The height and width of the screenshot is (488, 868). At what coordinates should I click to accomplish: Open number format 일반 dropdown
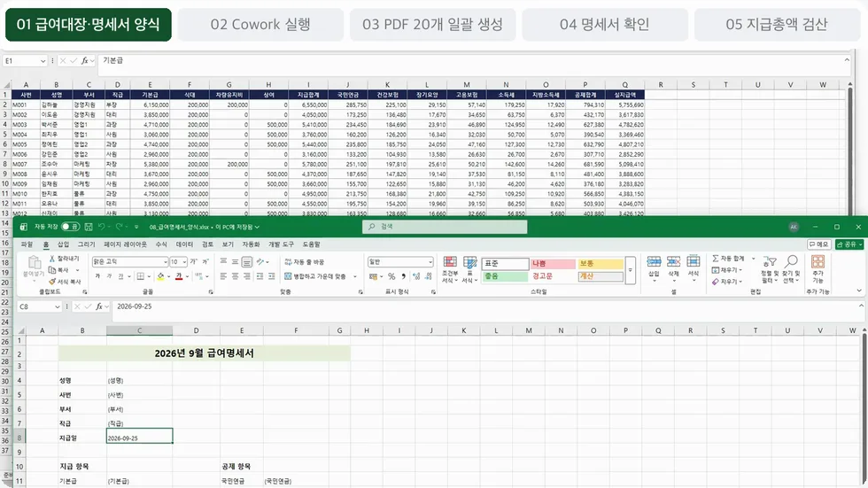pos(430,261)
